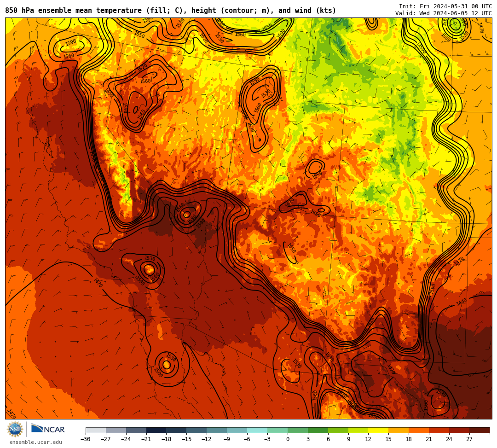Select the colorbar tick label '18'

[x=409, y=439]
